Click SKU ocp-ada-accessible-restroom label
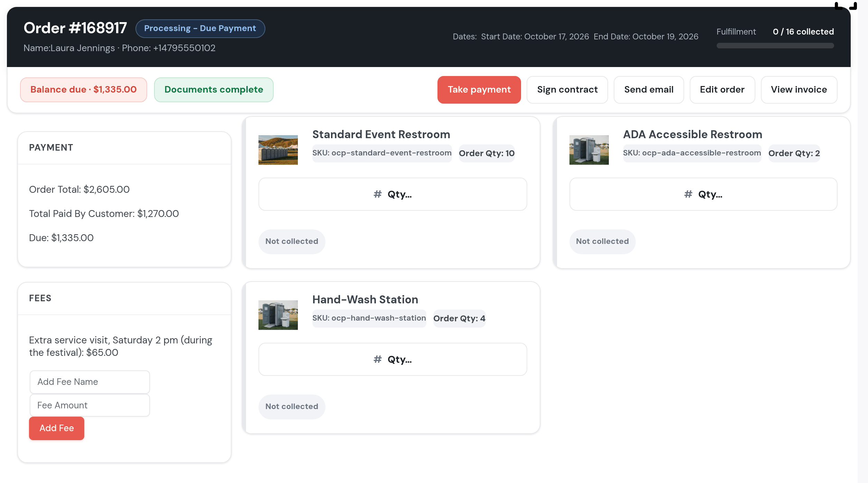This screenshot has width=868, height=483. point(692,153)
